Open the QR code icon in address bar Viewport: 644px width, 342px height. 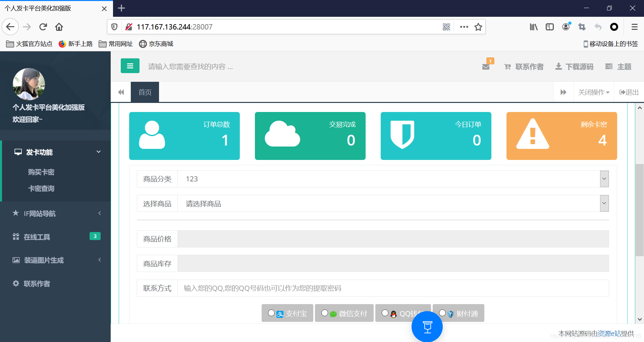446,27
